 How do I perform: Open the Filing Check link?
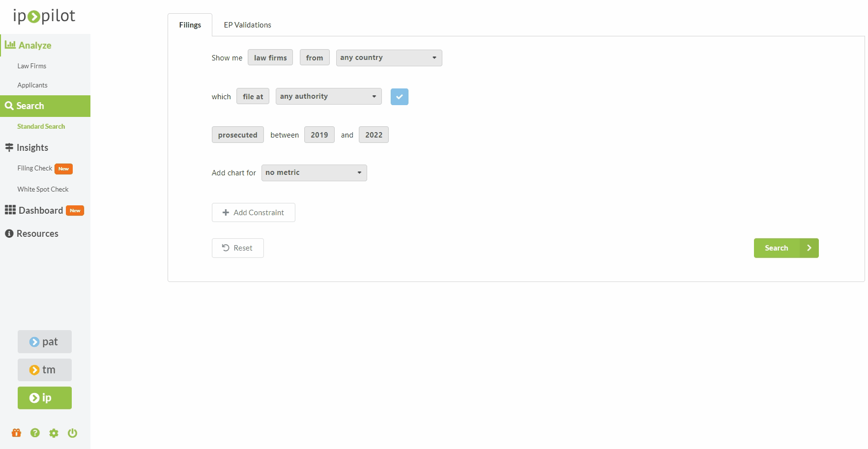(x=35, y=168)
